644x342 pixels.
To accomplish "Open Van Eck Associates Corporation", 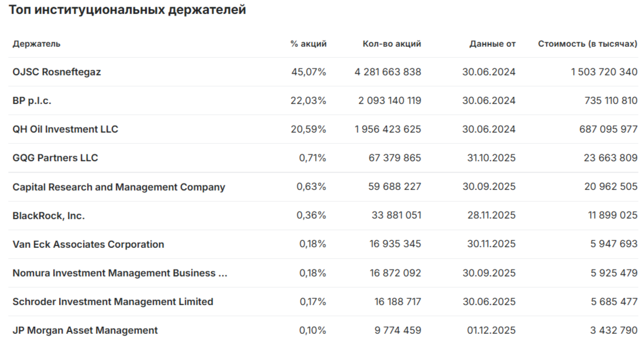I will [x=88, y=244].
